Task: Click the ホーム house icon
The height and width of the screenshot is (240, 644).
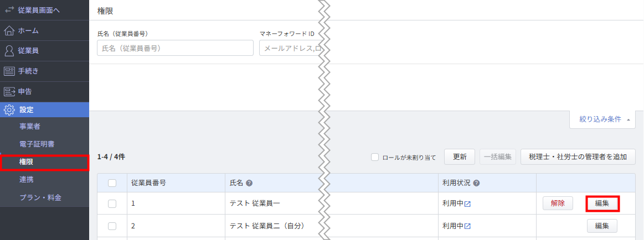Action: click(9, 30)
